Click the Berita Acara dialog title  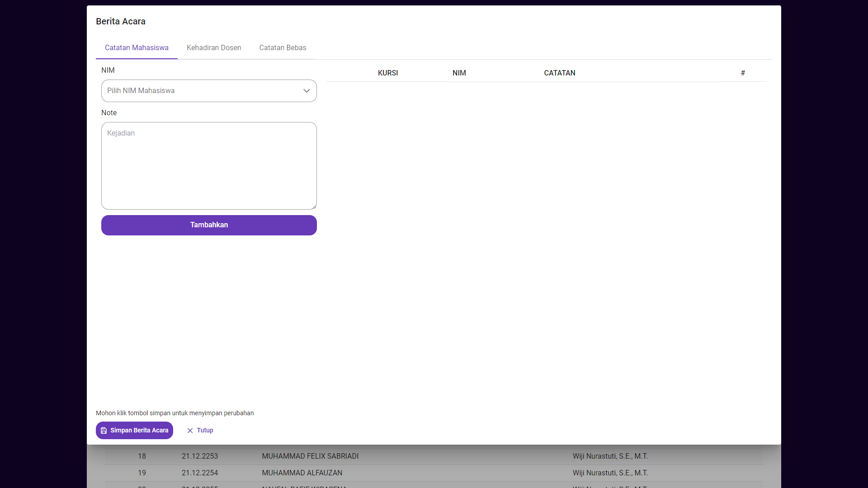[121, 22]
